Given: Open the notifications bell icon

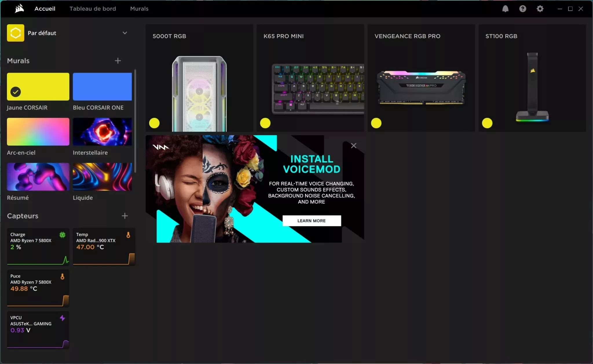Looking at the screenshot, I should (x=505, y=9).
